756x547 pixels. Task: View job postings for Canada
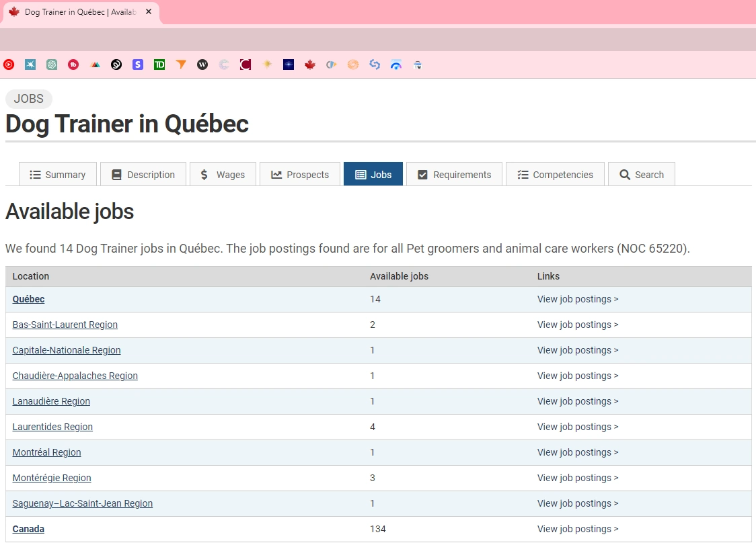coord(577,529)
